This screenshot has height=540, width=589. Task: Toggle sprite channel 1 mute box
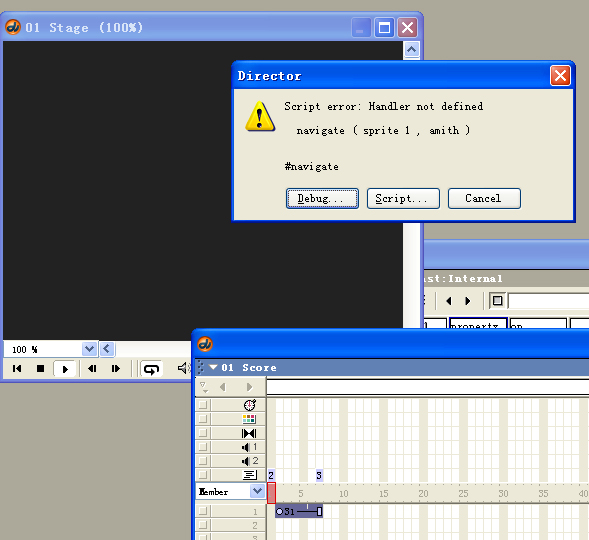coord(203,511)
